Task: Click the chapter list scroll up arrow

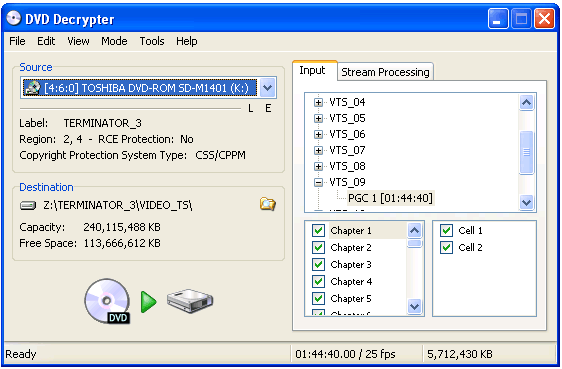Action: click(414, 230)
